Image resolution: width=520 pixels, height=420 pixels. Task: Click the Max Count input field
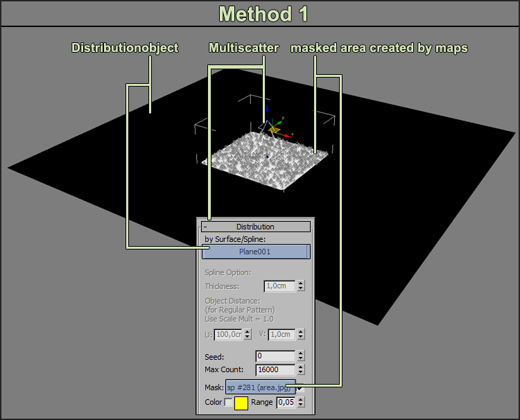tap(275, 370)
